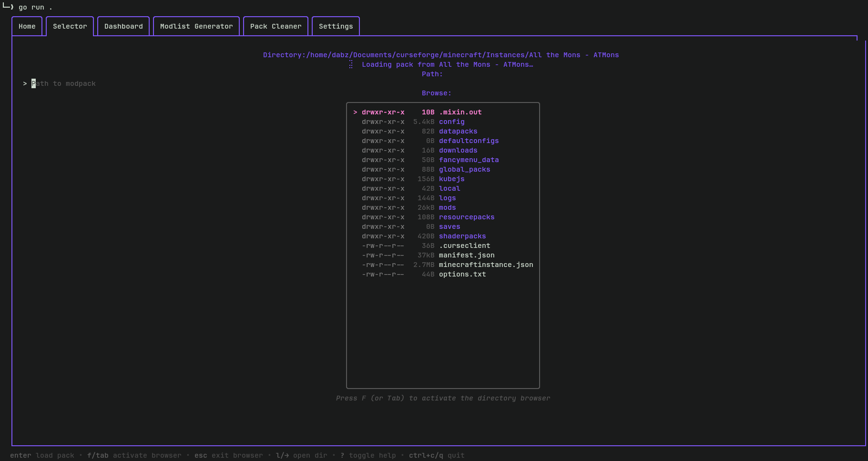Click the Directory path text at top
868x461 pixels.
441,55
